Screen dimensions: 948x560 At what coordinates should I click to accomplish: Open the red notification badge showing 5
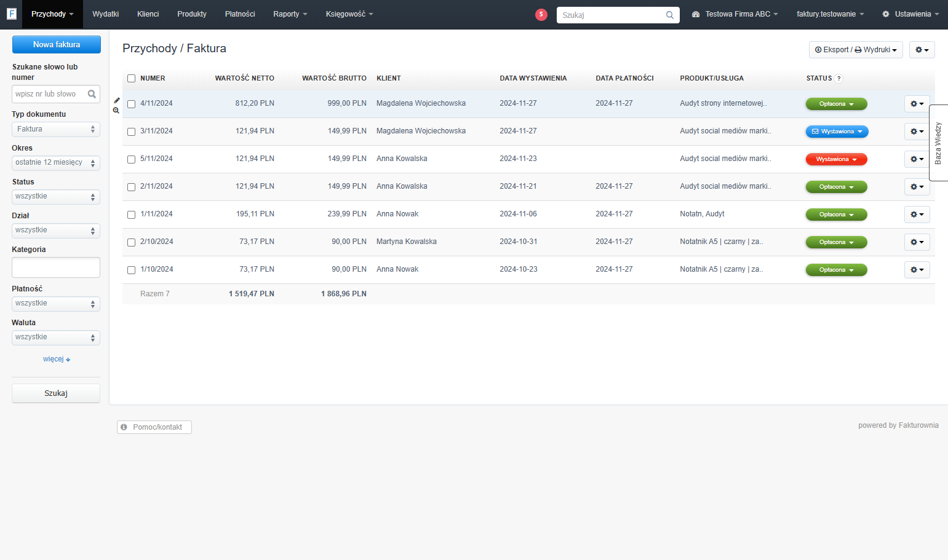click(x=541, y=15)
